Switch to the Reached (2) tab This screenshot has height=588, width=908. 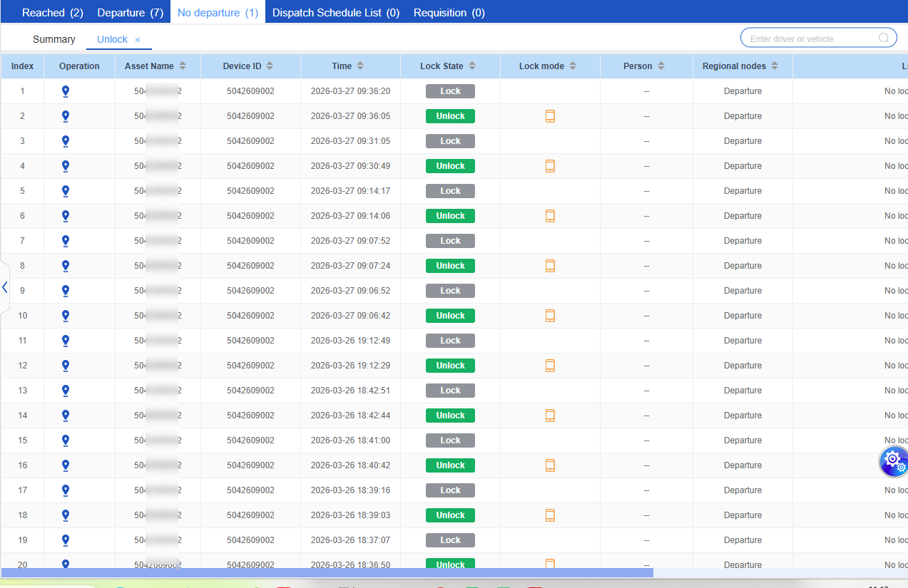coord(53,13)
